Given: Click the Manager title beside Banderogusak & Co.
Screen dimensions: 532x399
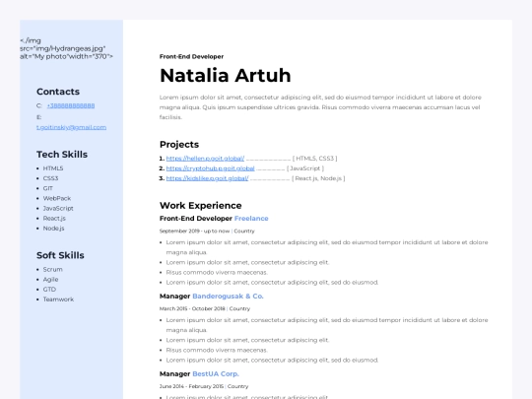Looking at the screenshot, I should click(174, 297).
